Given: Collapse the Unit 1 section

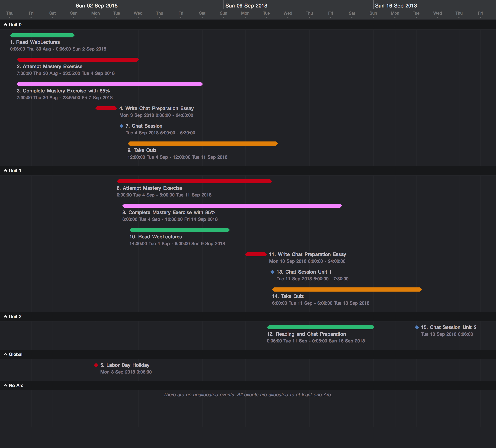Looking at the screenshot, I should tap(5, 170).
